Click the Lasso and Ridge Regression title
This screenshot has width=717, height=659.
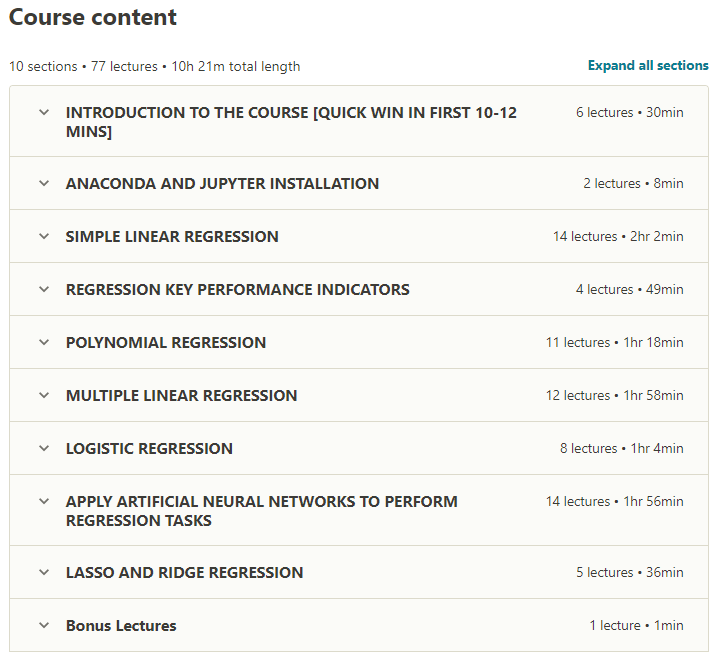point(184,573)
